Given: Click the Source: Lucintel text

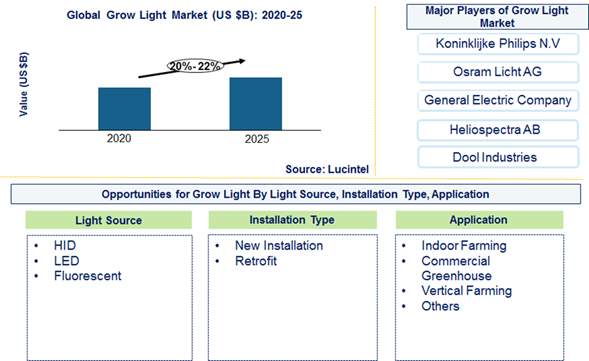Looking at the screenshot, I should tap(327, 169).
